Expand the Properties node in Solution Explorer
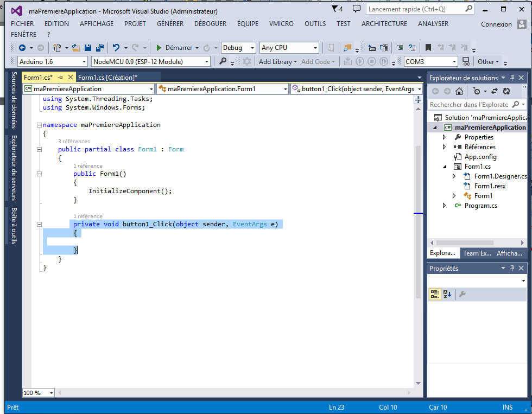The height and width of the screenshot is (414, 532). pyautogui.click(x=444, y=137)
